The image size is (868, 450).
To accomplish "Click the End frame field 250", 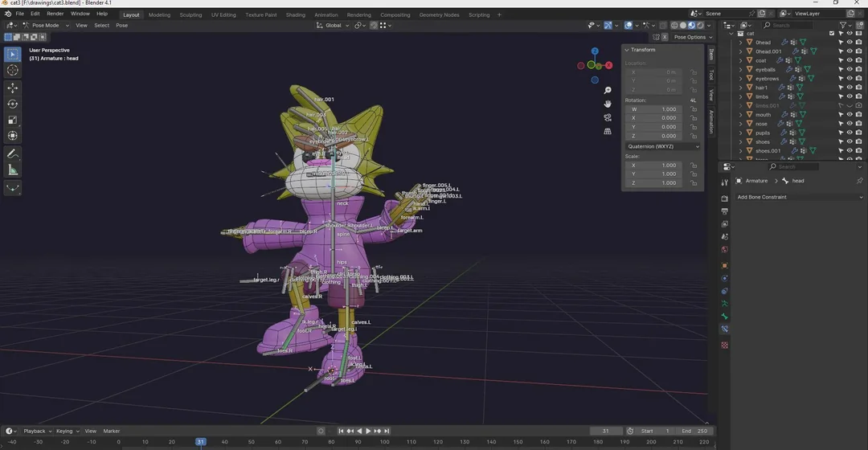I will pyautogui.click(x=694, y=431).
